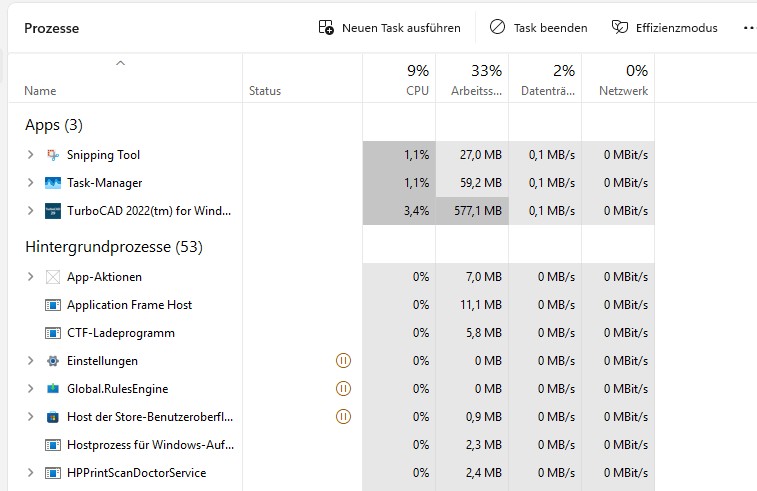The width and height of the screenshot is (757, 491).
Task: Expand the Host der Store-Benutzeroberfläche entry
Action: [x=30, y=417]
